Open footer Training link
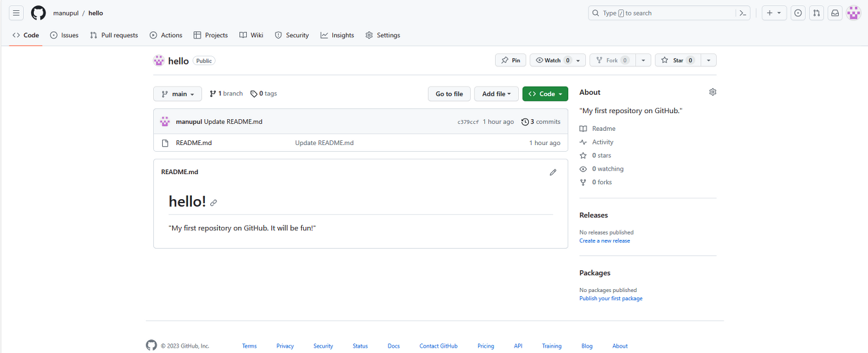The image size is (868, 353). (x=552, y=346)
